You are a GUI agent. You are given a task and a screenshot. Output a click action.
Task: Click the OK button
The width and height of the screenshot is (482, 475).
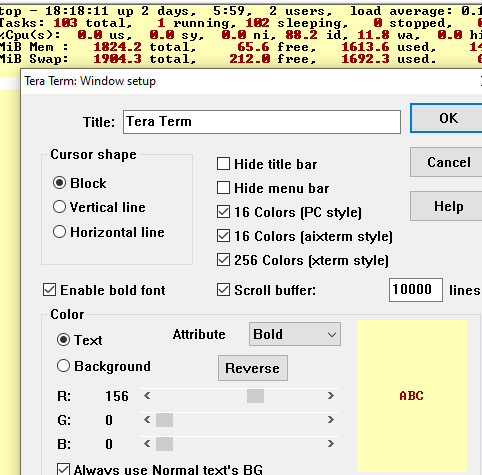[x=447, y=118]
